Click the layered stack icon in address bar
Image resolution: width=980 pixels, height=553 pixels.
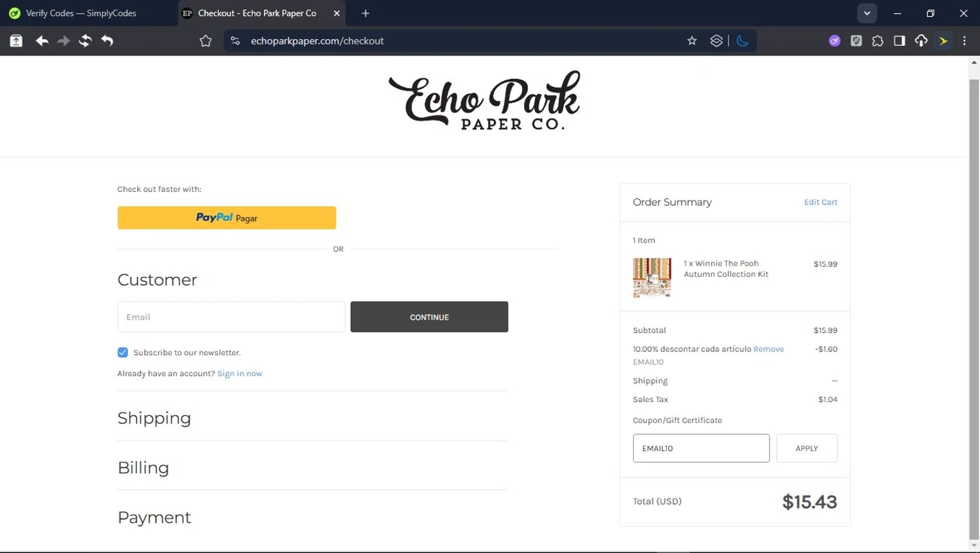pos(717,41)
